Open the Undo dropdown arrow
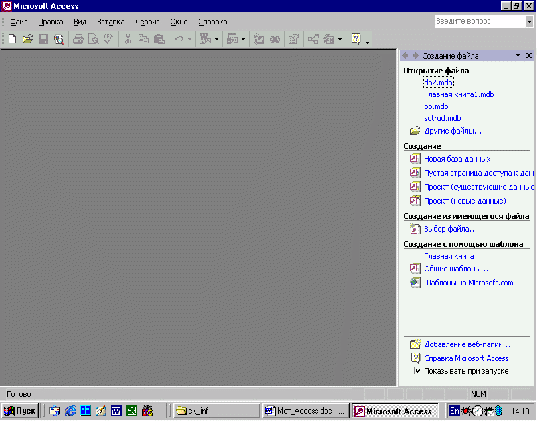 coord(189,39)
